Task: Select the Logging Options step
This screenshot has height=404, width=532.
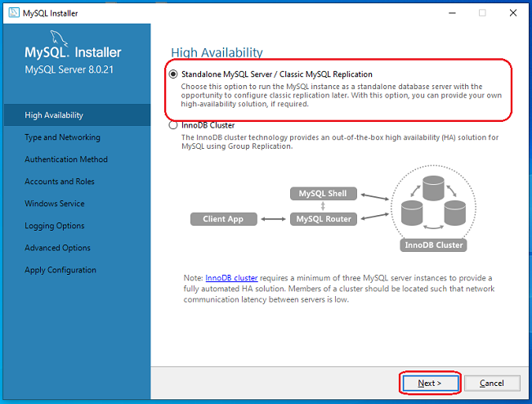Action: (55, 226)
